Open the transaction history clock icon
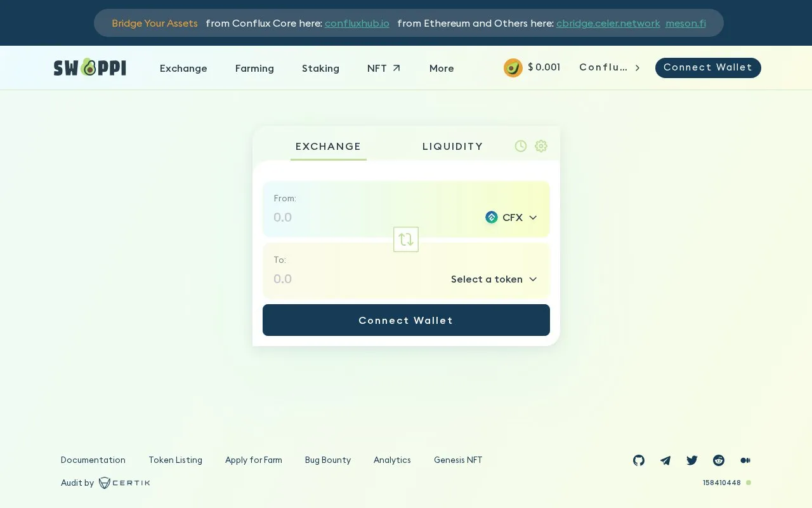This screenshot has width=812, height=508. [x=521, y=146]
